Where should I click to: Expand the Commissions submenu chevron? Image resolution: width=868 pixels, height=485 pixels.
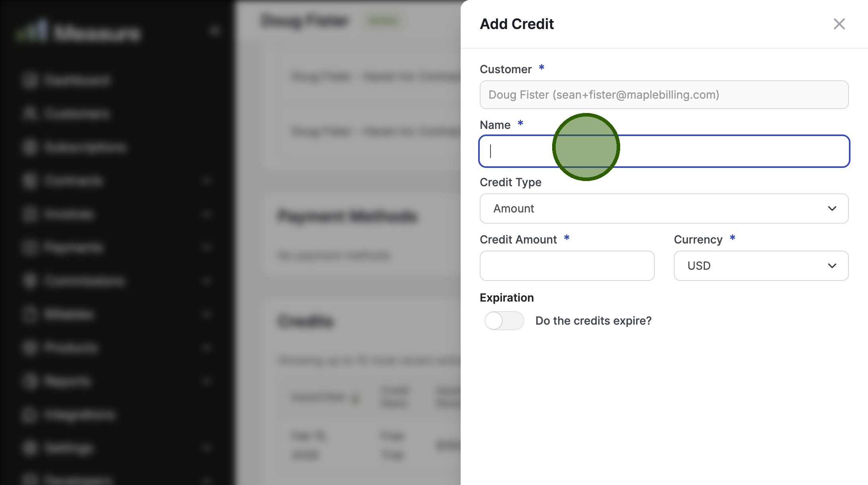coord(206,281)
